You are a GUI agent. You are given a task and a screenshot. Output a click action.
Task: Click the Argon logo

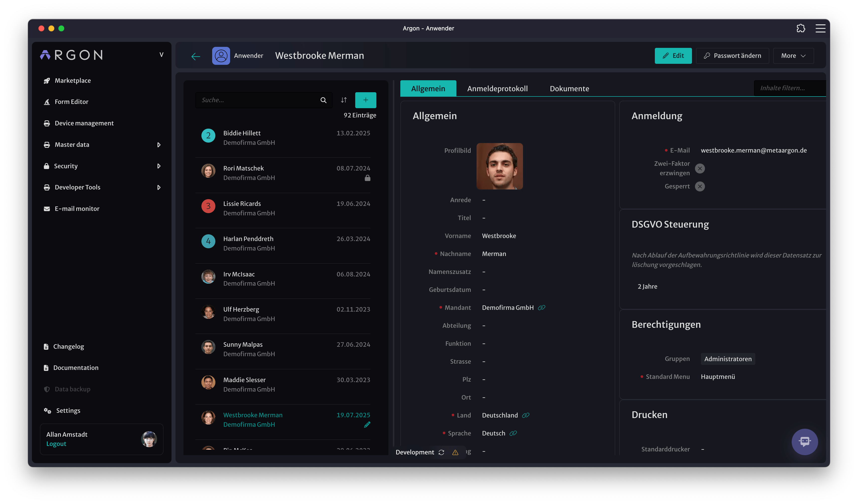click(71, 55)
